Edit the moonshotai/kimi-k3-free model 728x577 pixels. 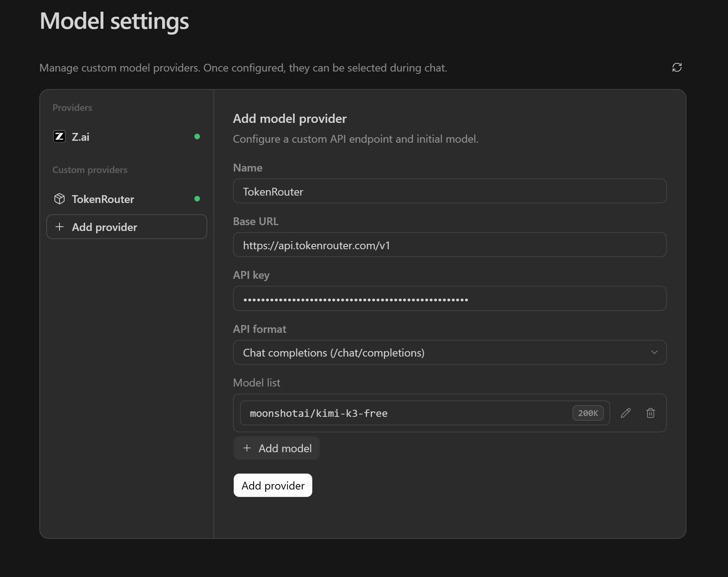[x=625, y=413]
